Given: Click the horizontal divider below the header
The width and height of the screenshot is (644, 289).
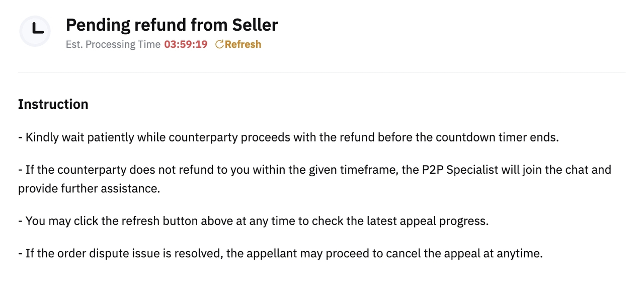Looking at the screenshot, I should 322,73.
